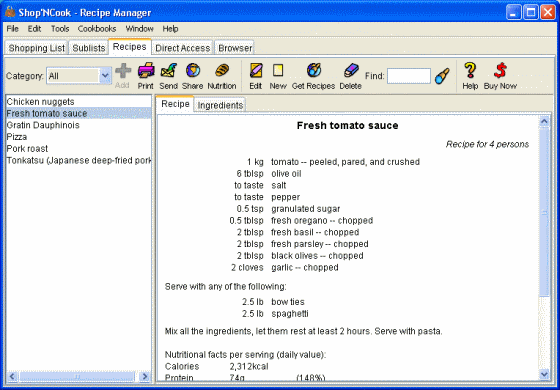Maximize the Recipe Manager window

point(531,12)
